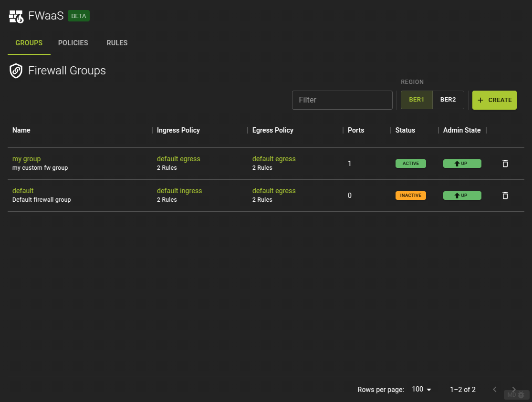This screenshot has height=402, width=532.
Task: Open the 'default' firewall group link
Action: point(23,191)
